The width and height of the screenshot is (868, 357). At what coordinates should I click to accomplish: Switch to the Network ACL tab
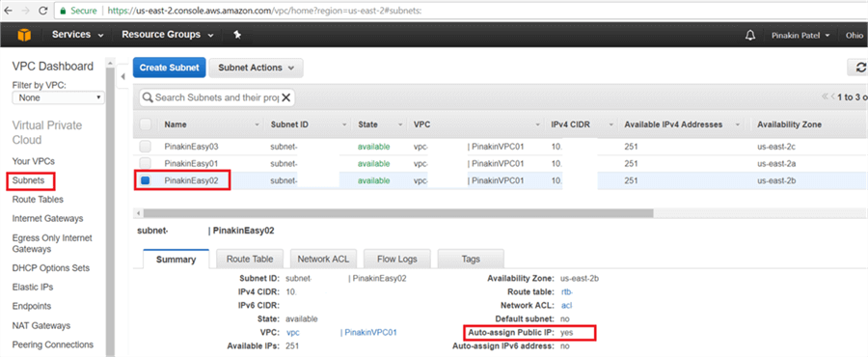pos(324,259)
